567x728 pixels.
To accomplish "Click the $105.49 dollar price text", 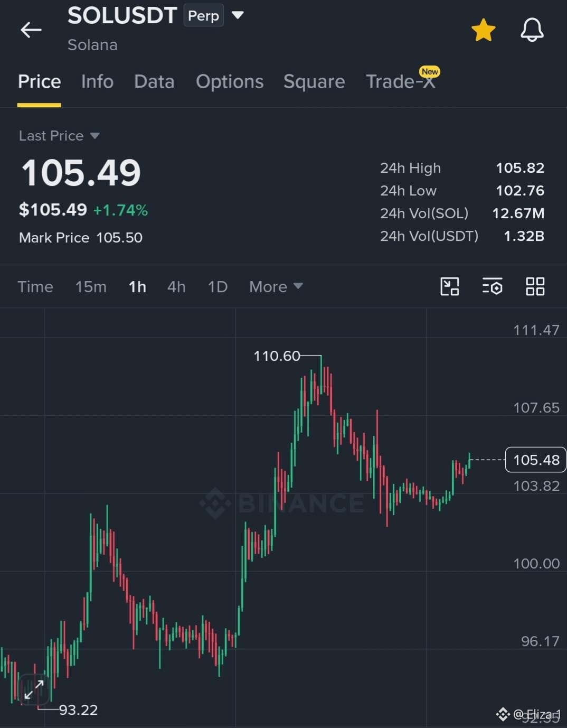I will (53, 210).
